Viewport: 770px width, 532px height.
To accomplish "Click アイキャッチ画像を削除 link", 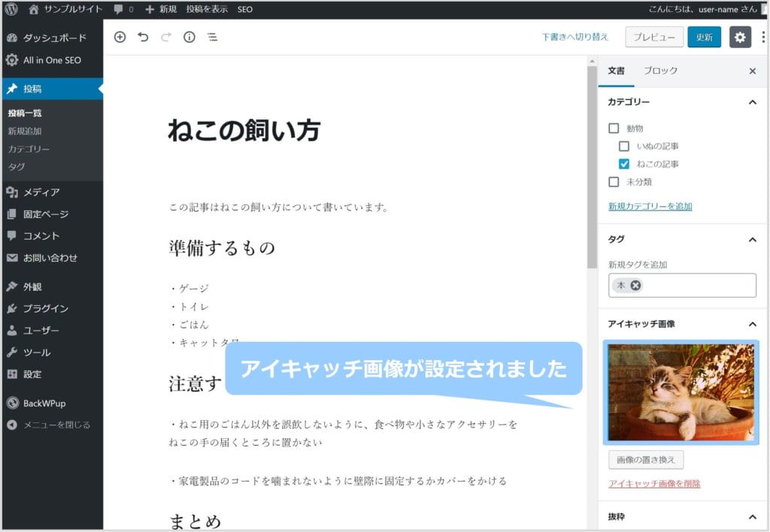I will click(x=654, y=484).
